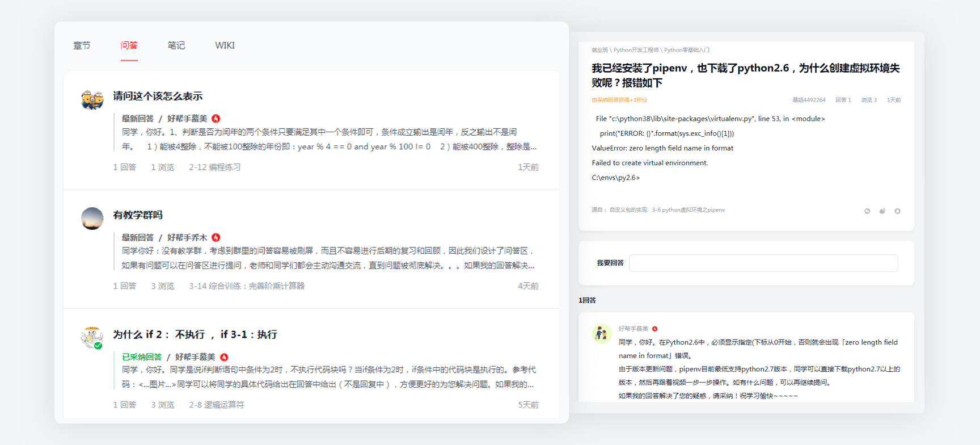Click the Weibo share icon
Viewport: 980px width, 445px height.
[x=882, y=211]
